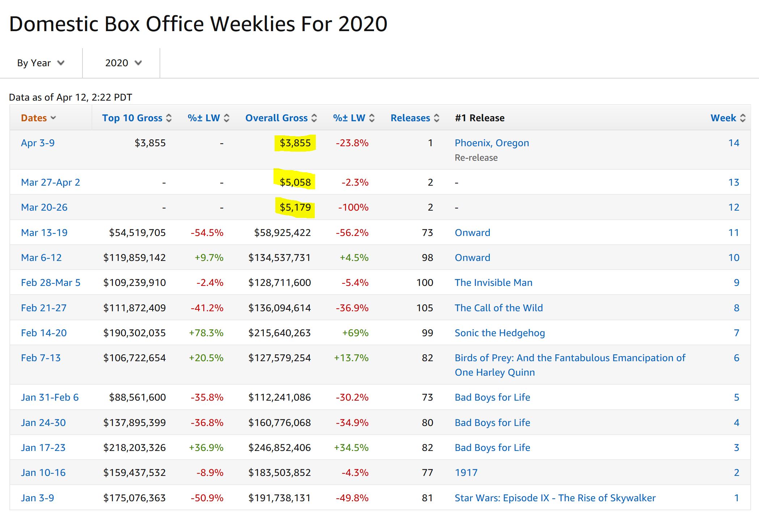Click sort arrows beside first %± LW

(226, 118)
